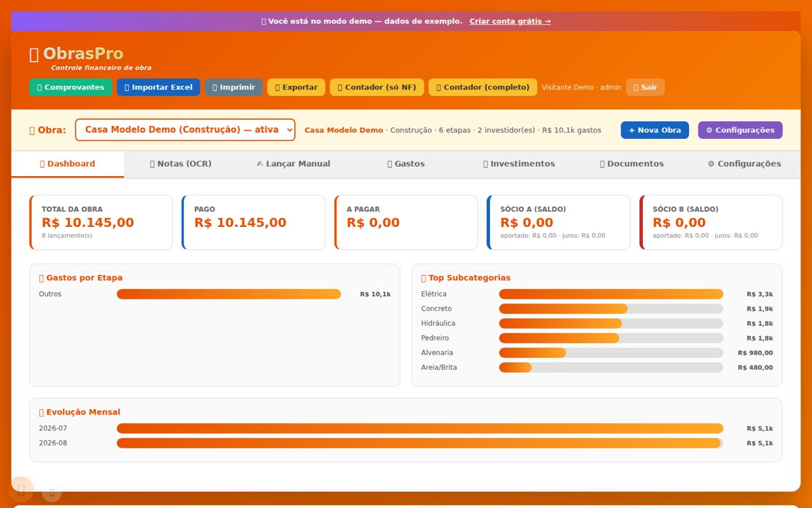Click the Exportar button
Image resolution: width=812 pixels, height=508 pixels.
pos(296,87)
